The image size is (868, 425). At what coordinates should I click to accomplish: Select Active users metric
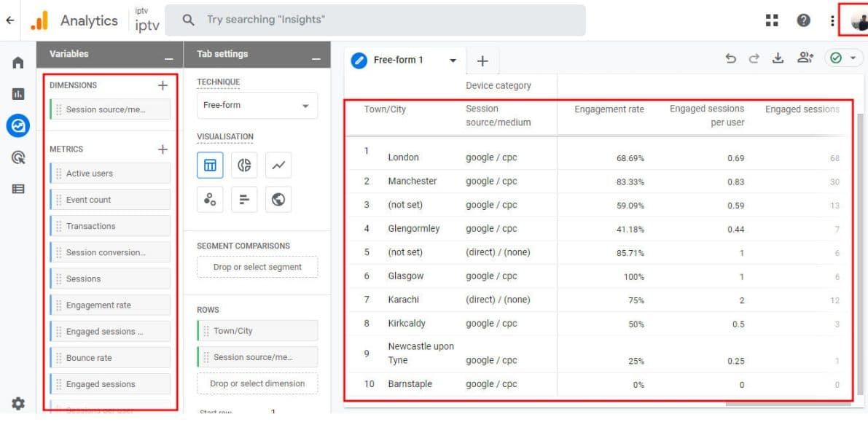click(110, 173)
